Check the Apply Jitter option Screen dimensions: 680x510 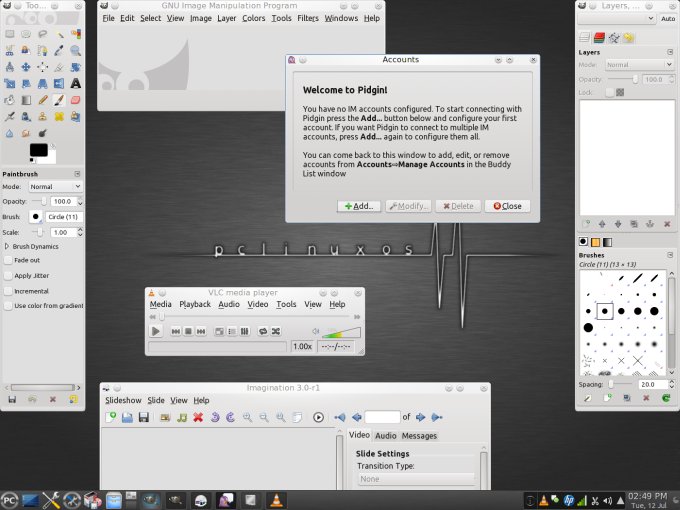[9, 275]
